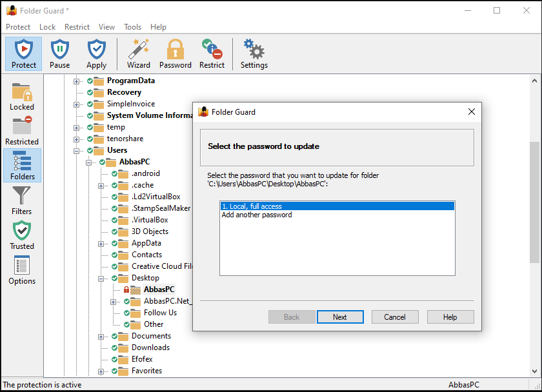The width and height of the screenshot is (542, 392).
Task: Click the Cancel button in the dialog
Action: click(x=395, y=317)
